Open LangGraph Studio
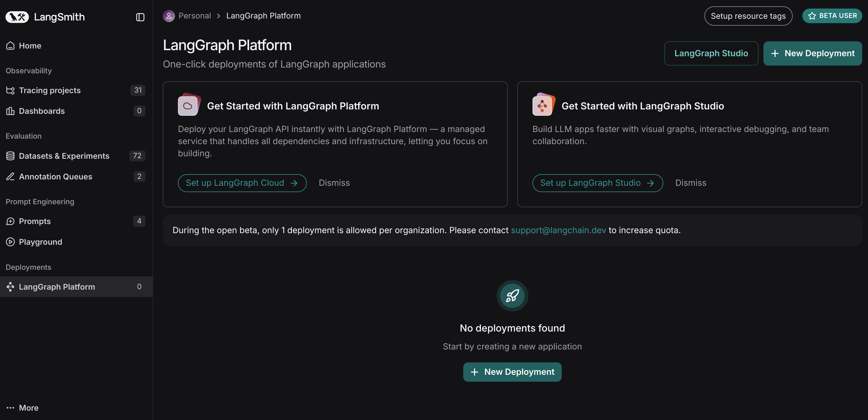This screenshot has width=868, height=420. (711, 53)
